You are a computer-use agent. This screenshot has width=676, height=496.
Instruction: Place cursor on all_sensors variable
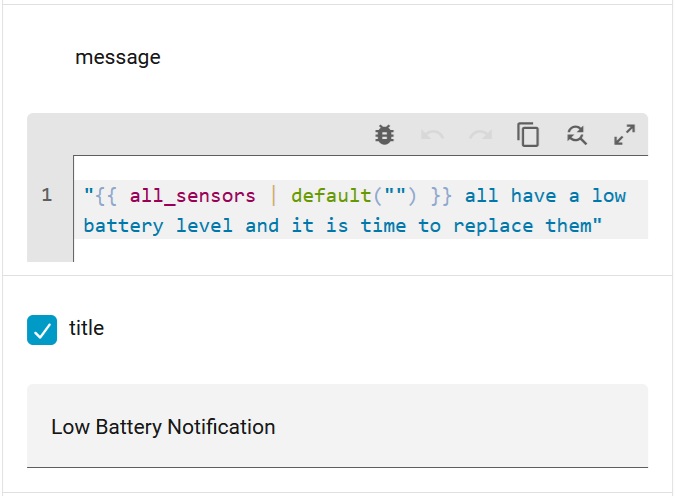click(x=192, y=196)
